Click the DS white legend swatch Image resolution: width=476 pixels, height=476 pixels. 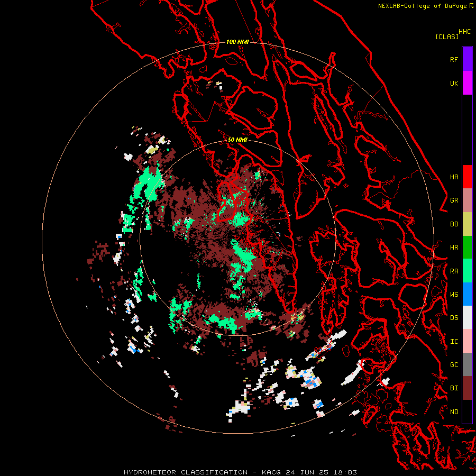tap(467, 317)
